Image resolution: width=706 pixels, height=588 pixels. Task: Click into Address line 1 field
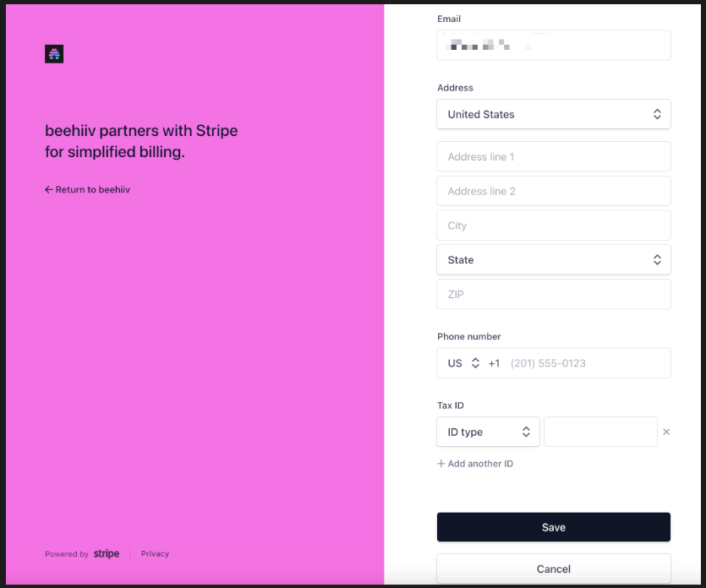(x=553, y=156)
